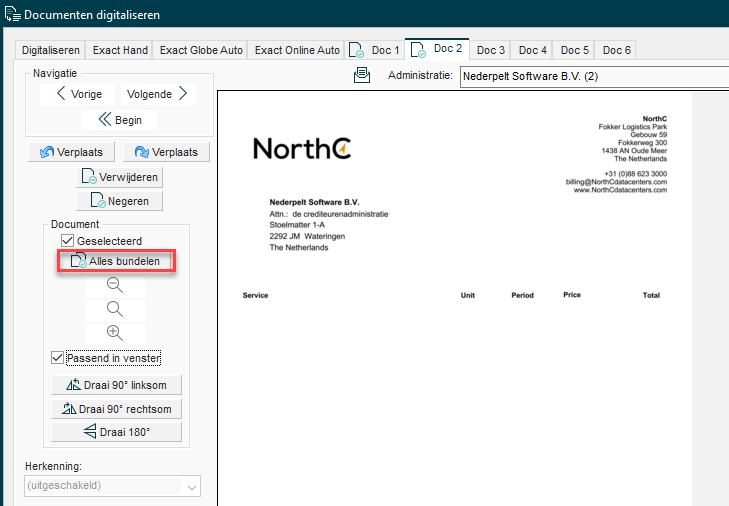Click 'billing@NorthCdatacenters.com' in the preview
Image resolution: width=729 pixels, height=506 pixels.
click(616, 182)
